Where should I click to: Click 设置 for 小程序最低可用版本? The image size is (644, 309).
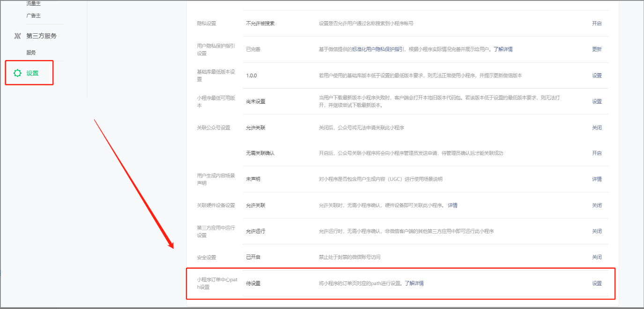pos(597,101)
